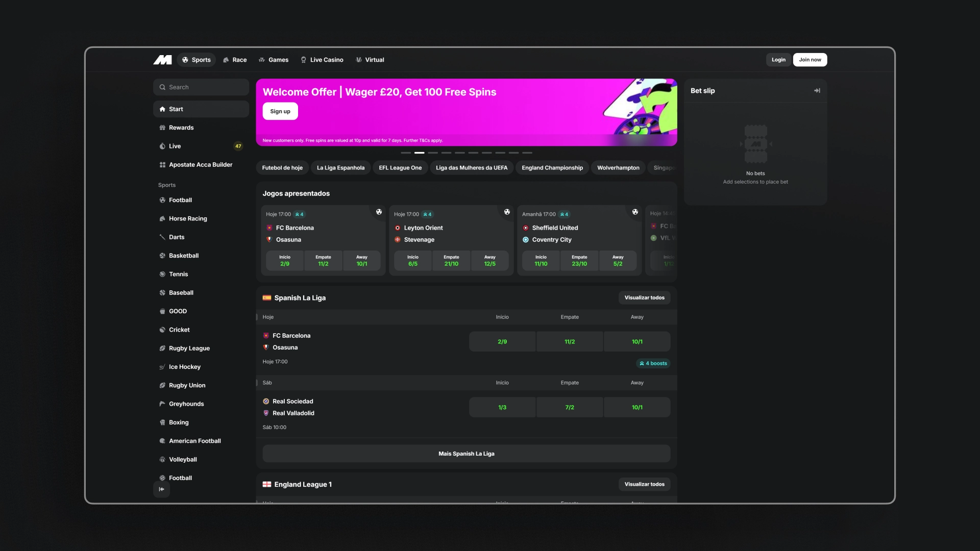Image resolution: width=980 pixels, height=551 pixels.
Task: Click the M brand logo
Action: tap(162, 60)
